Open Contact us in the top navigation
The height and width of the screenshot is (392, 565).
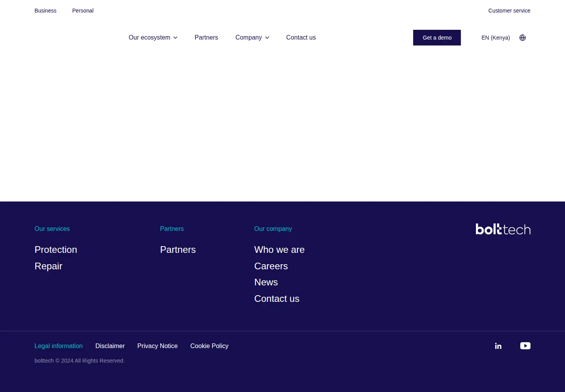[x=301, y=38]
